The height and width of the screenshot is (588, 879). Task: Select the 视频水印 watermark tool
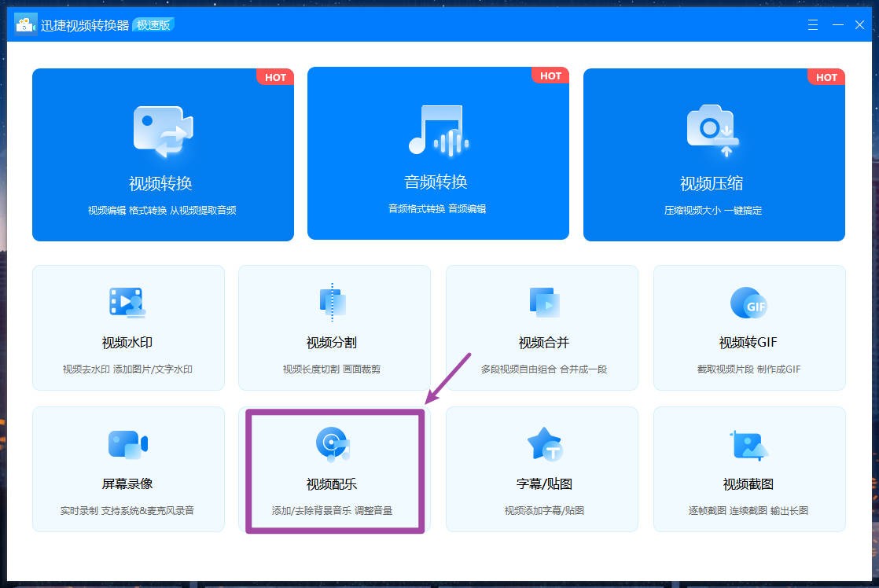click(127, 327)
